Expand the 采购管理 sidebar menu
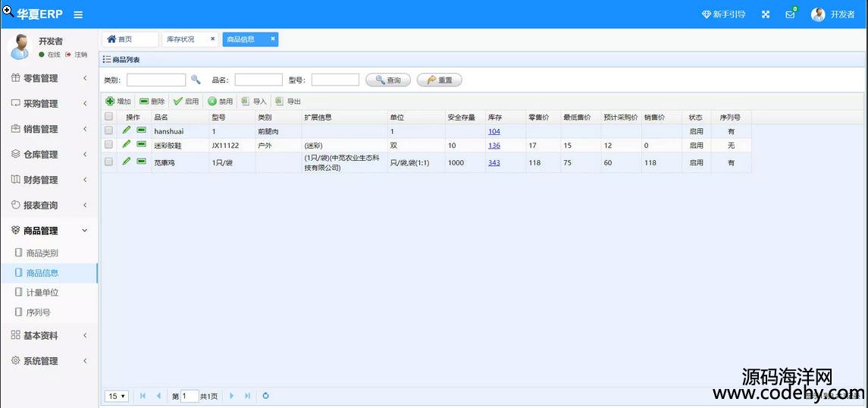This screenshot has height=408, width=868. click(49, 104)
